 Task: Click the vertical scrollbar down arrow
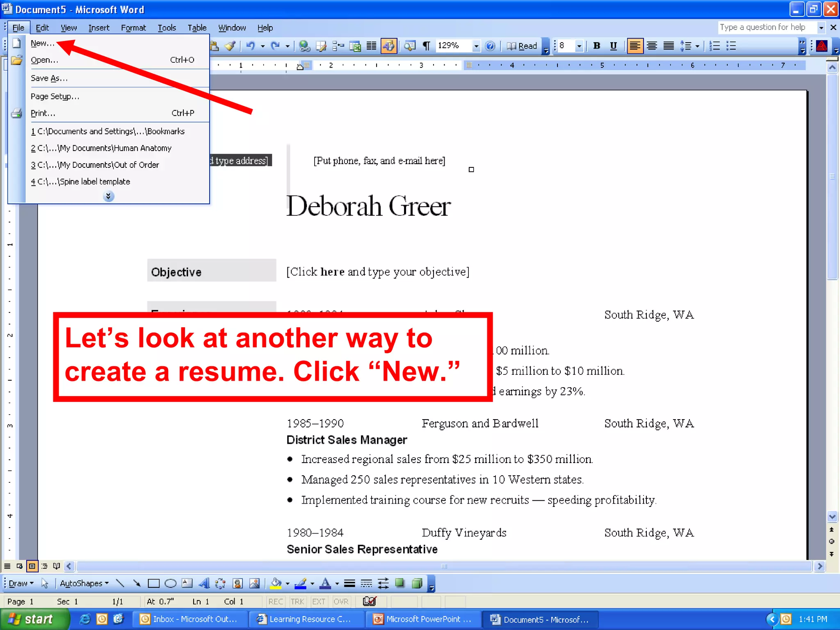point(832,516)
